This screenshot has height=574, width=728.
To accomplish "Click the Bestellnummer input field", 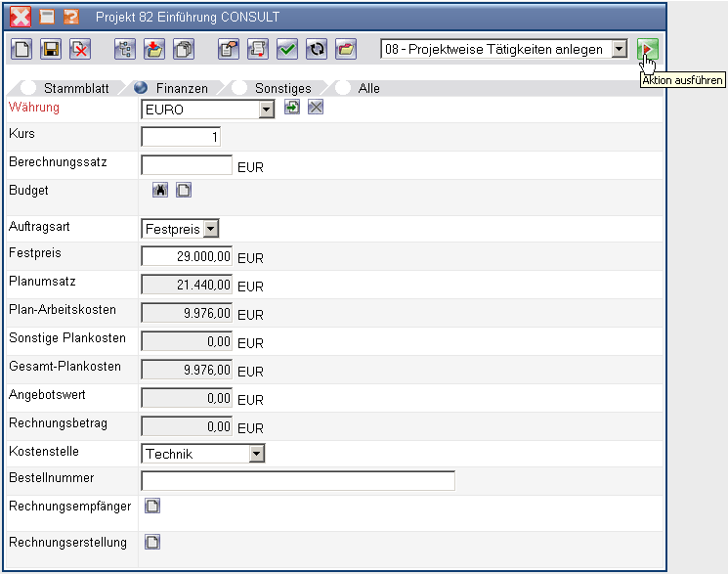I will tap(298, 480).
